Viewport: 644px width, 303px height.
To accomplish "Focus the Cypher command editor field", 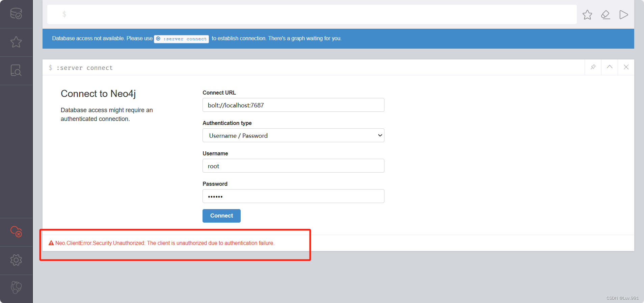I will click(x=312, y=14).
